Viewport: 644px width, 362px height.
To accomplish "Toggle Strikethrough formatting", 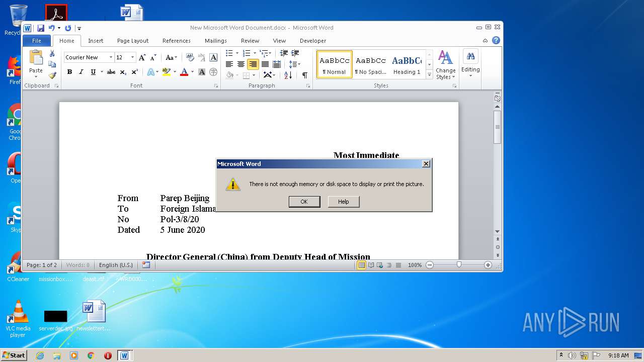I will [111, 72].
